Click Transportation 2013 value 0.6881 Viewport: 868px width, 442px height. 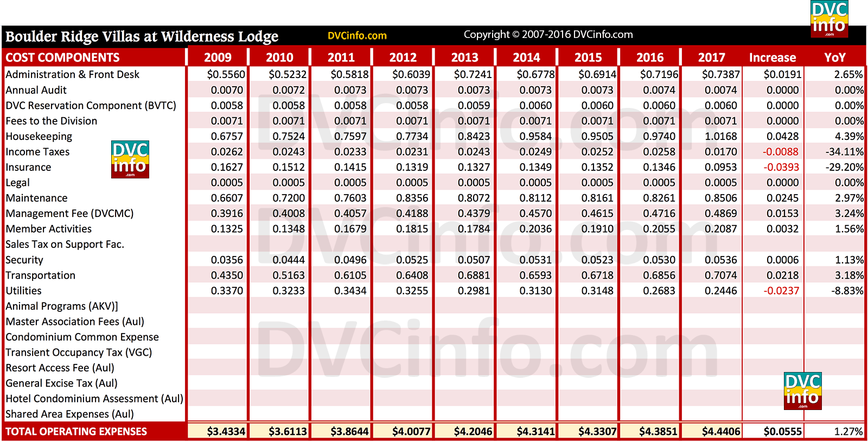point(474,276)
